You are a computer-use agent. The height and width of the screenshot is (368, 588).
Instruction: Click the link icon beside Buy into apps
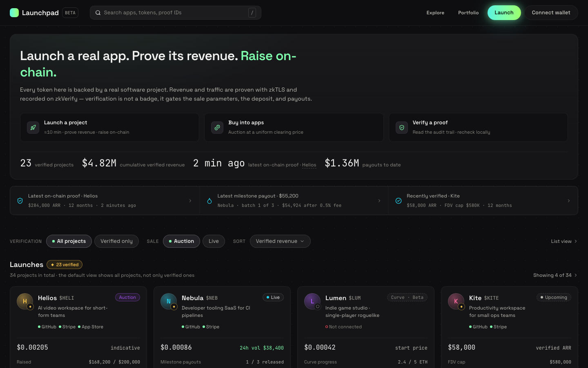(x=217, y=128)
